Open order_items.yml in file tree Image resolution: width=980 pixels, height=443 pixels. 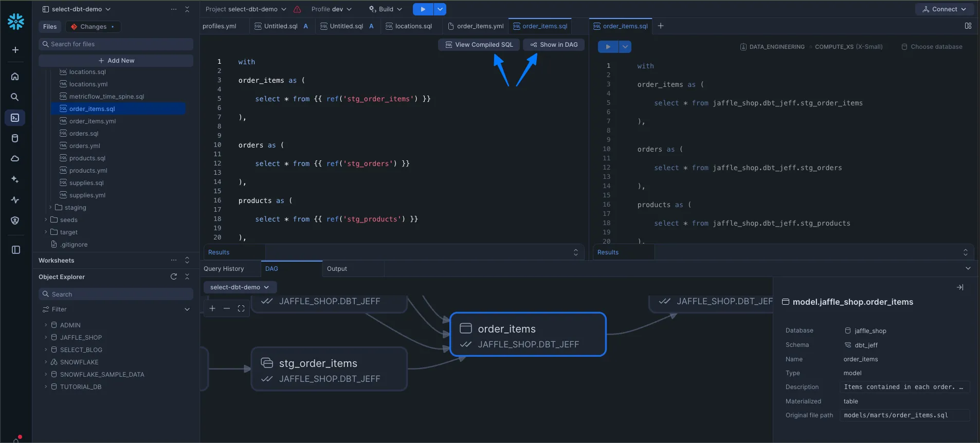click(93, 121)
